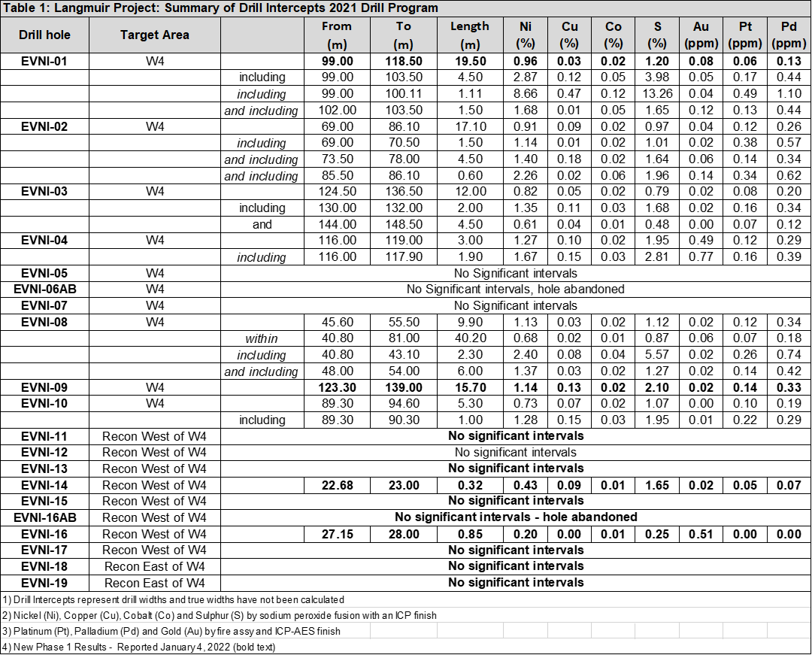Select drill hole cell EVNI-08

[x=44, y=322]
